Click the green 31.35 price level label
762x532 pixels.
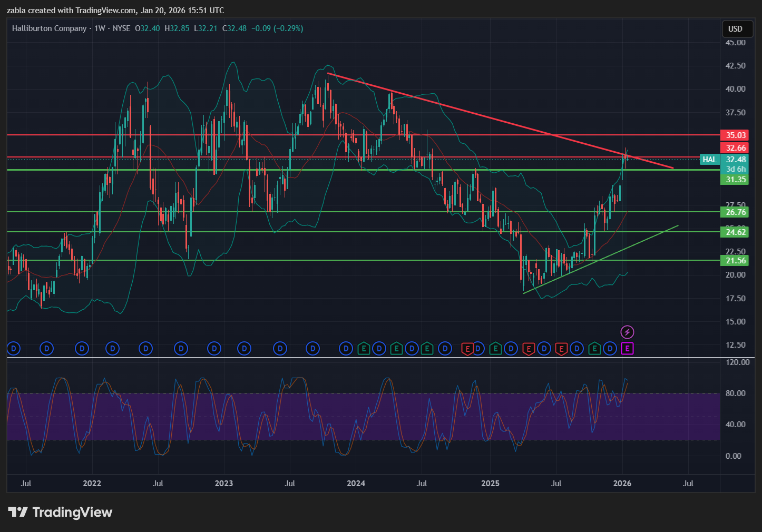point(736,180)
